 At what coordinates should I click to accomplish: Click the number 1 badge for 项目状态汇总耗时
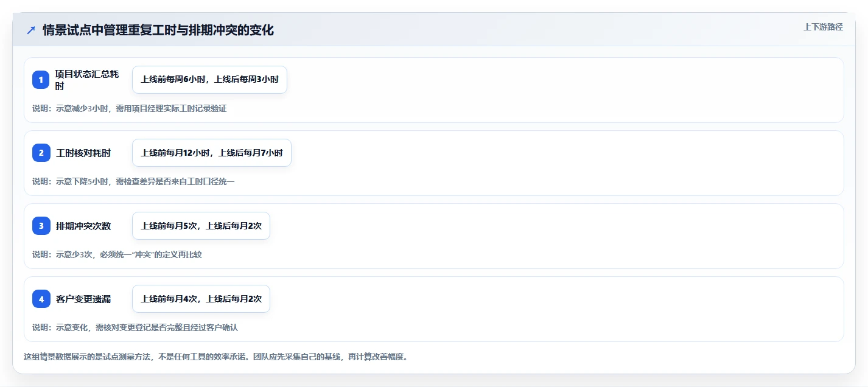pyautogui.click(x=41, y=80)
